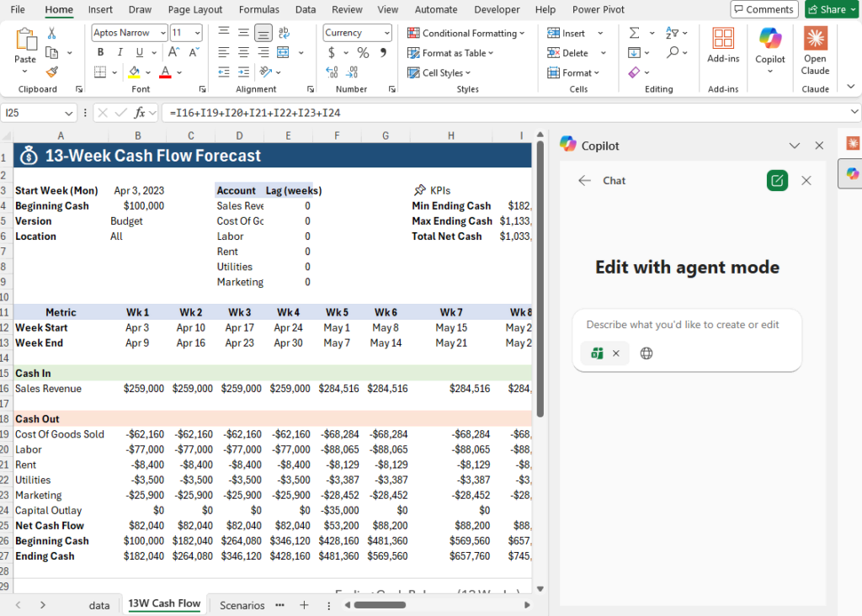Click inside the formula bar
This screenshot has height=616, width=862.
(x=337, y=112)
